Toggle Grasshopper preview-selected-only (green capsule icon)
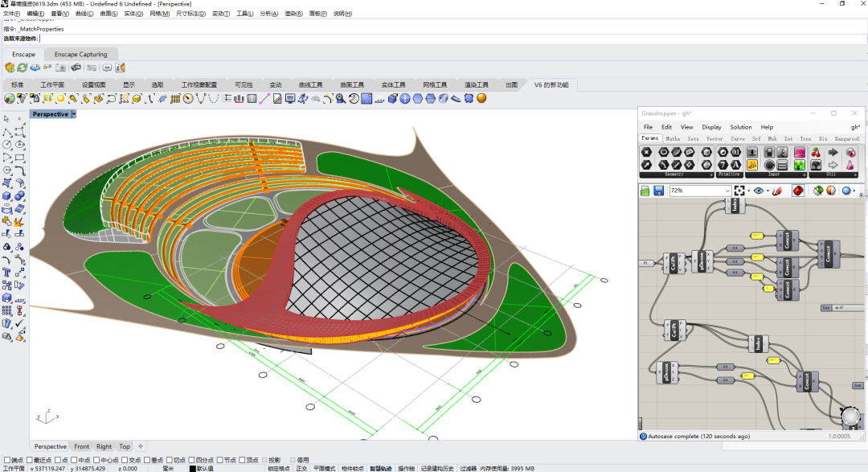This screenshot has height=472, width=868. 818,191
